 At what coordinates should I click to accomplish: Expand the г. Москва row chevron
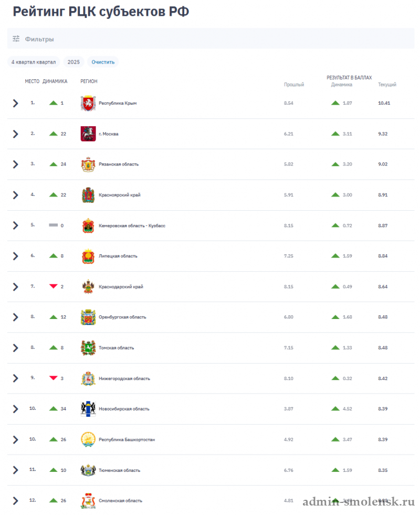[15, 133]
